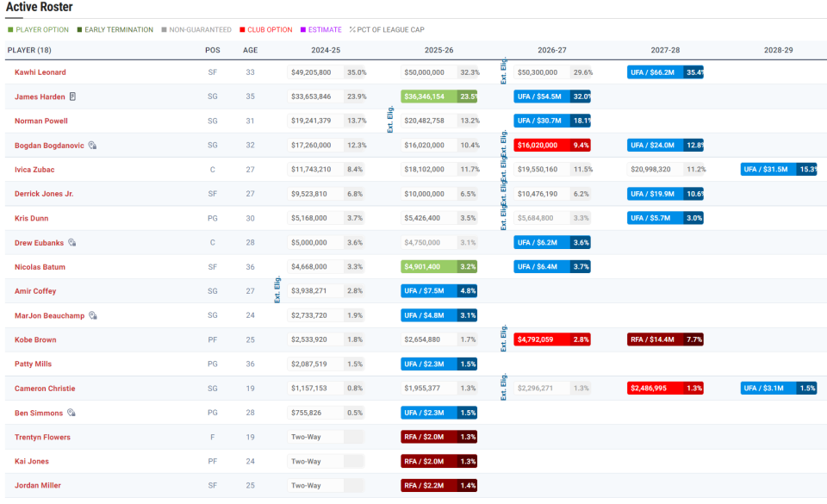Click Patty Mills' UFA / $2.3M badge
827x504 pixels.
tap(438, 364)
